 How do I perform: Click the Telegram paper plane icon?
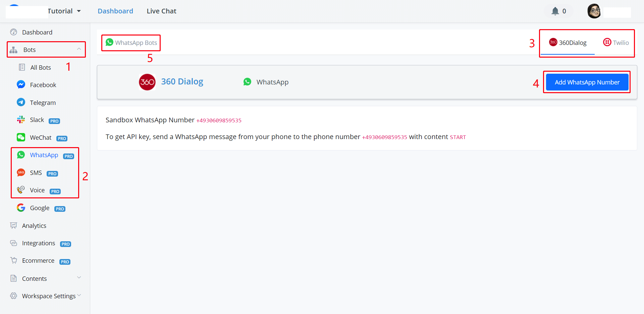tap(21, 102)
